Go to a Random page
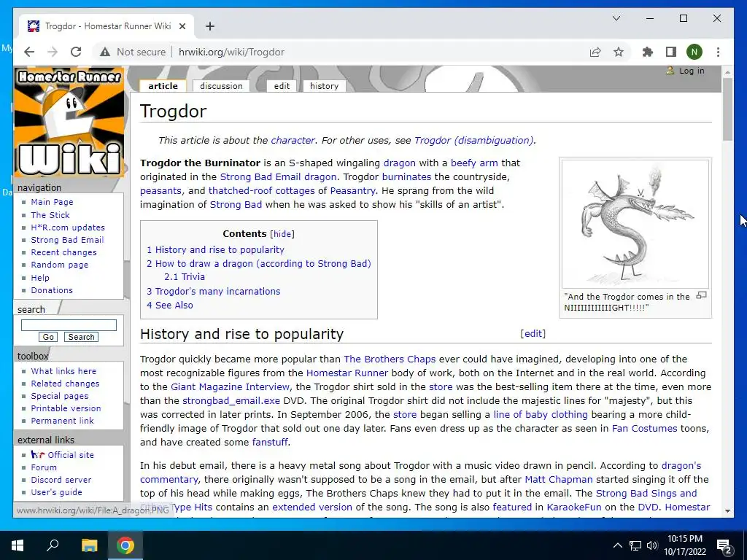747x560 pixels. pos(60,264)
